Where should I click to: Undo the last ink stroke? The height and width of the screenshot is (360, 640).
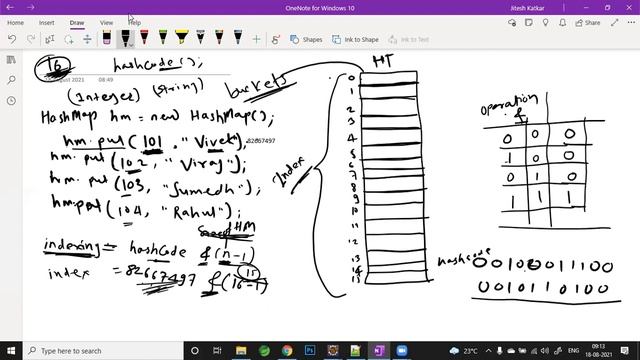point(12,39)
